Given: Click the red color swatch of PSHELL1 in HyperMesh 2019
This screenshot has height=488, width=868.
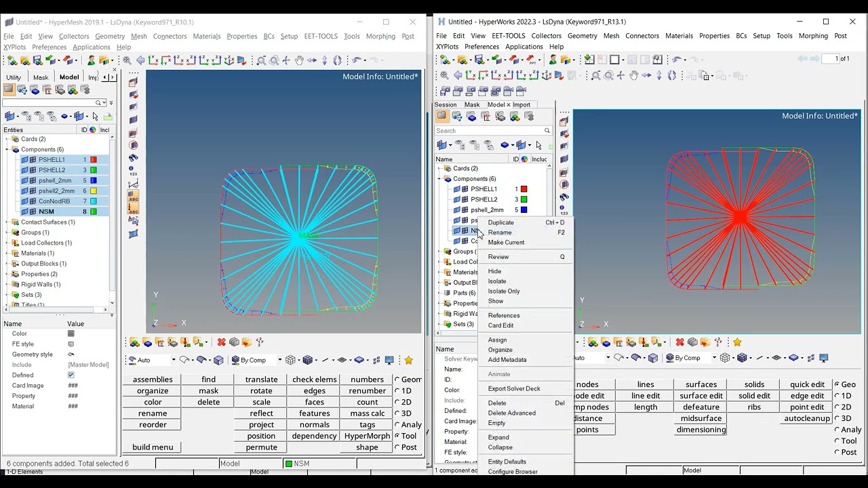Looking at the screenshot, I should 94,160.
